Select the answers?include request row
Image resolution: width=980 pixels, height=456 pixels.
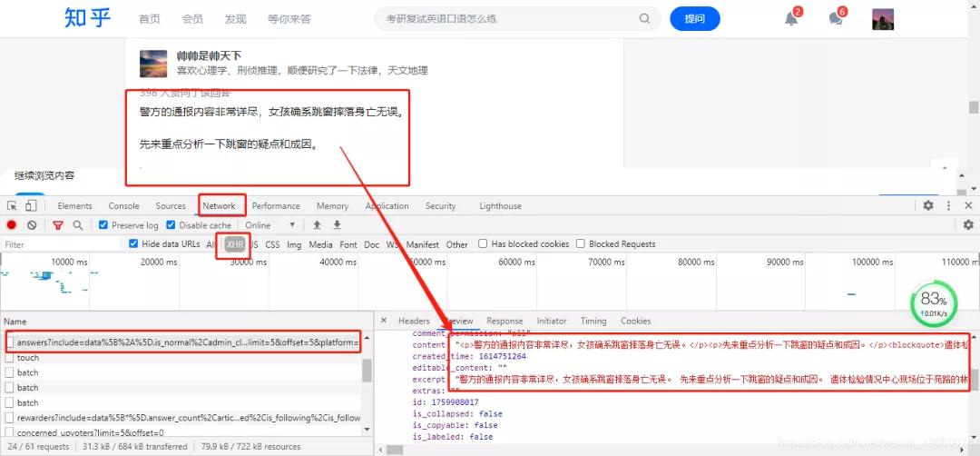coord(183,342)
